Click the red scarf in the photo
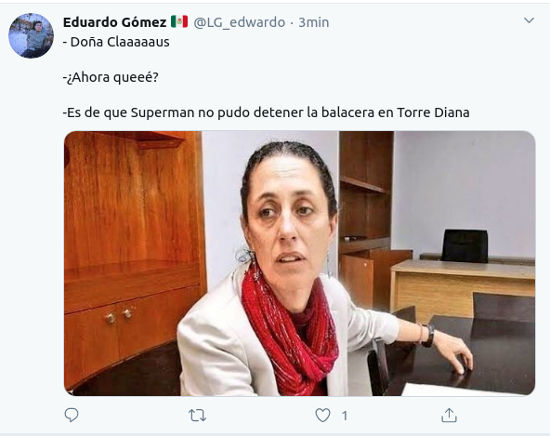Viewport: 550px width, 436px height. (x=290, y=333)
